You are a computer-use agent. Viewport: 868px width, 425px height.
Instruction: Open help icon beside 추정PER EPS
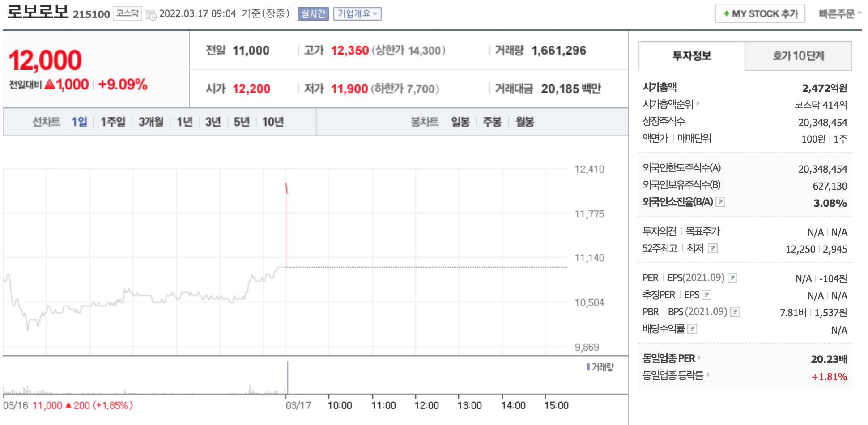click(x=706, y=295)
